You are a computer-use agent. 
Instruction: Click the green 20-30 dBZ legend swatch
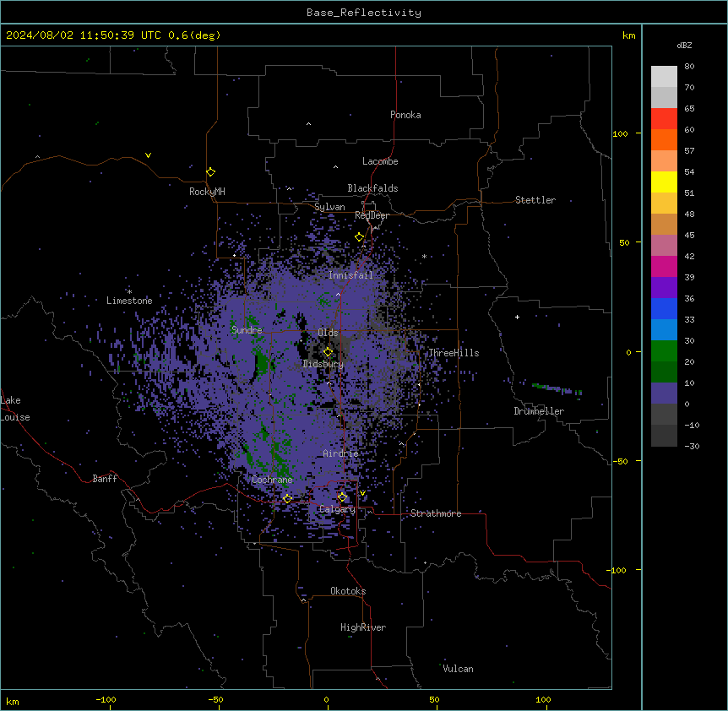(664, 351)
